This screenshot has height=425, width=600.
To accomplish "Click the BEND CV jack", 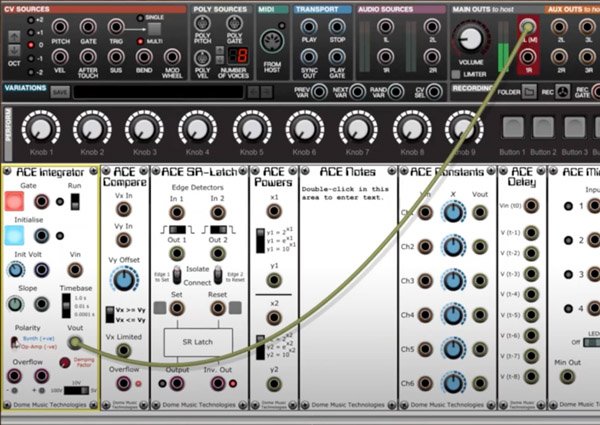I will [144, 57].
